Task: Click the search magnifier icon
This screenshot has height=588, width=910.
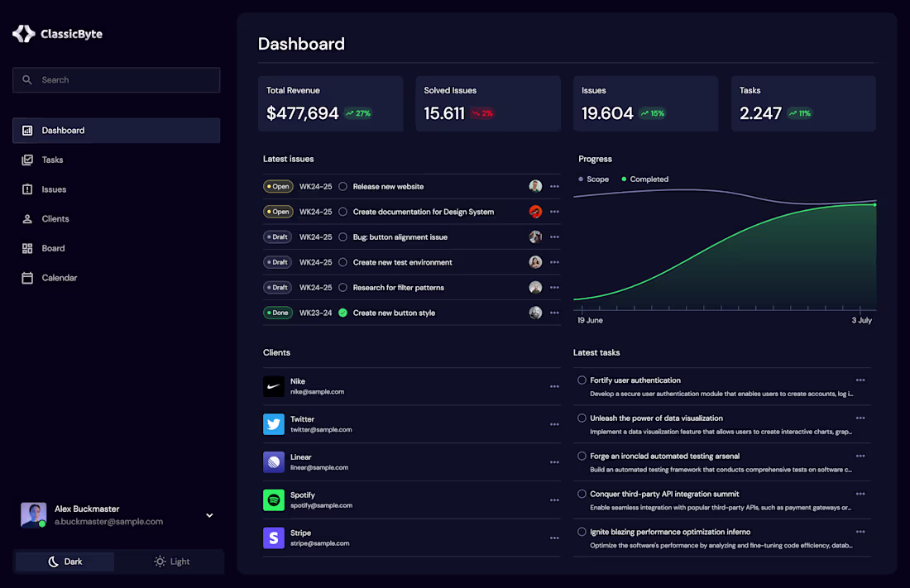Action: pos(27,80)
